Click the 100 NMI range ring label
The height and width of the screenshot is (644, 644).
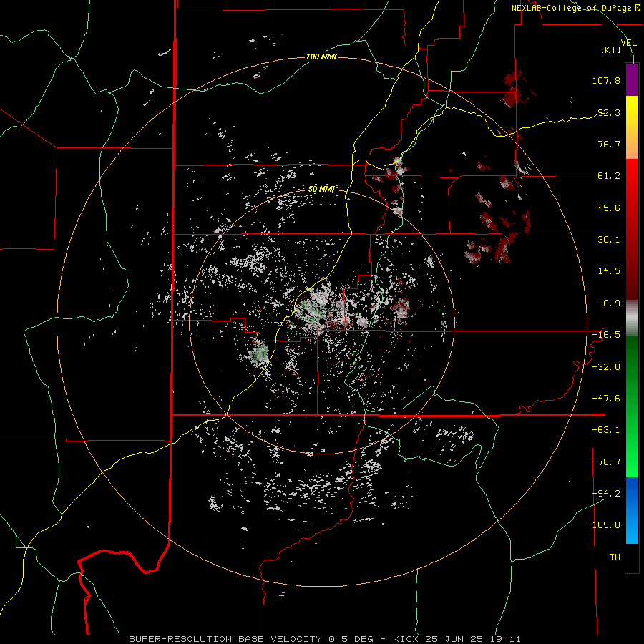[321, 57]
